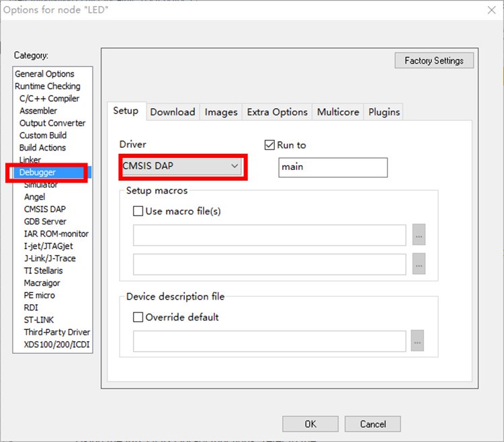This screenshot has width=504, height=442.
Task: Enable Override default device description checkbox
Action: tap(138, 317)
